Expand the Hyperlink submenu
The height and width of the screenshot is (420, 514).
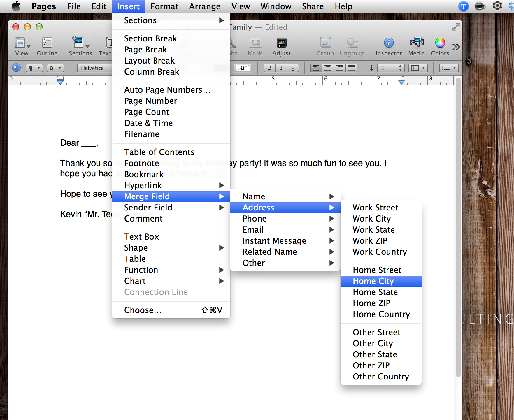click(171, 185)
